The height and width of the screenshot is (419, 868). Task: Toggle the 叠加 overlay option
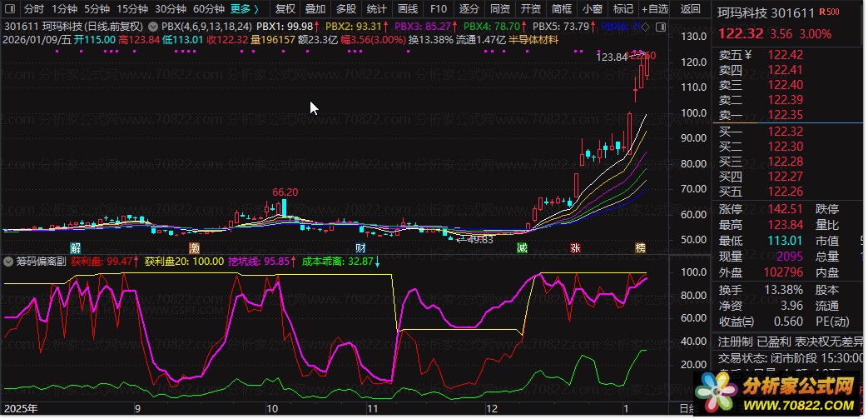(x=315, y=9)
